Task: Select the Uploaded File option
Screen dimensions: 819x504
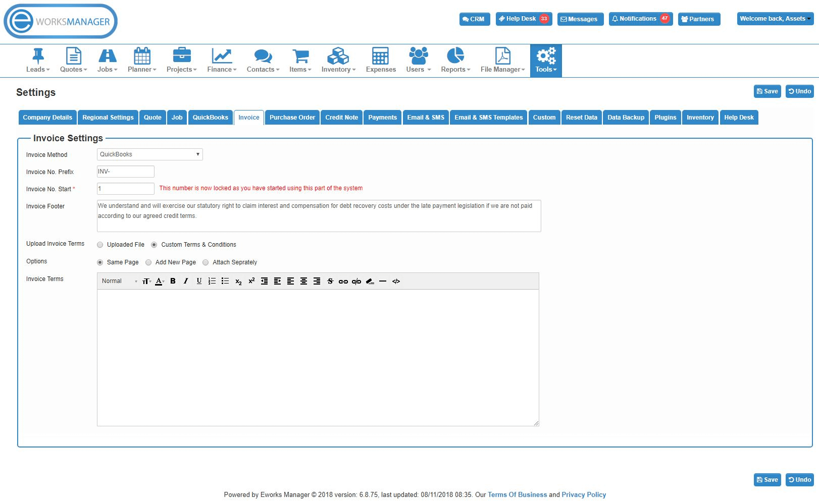Action: pos(100,245)
